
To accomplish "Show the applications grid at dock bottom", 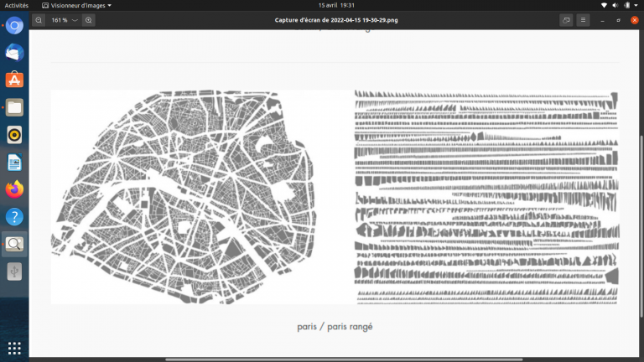I will (x=14, y=347).
